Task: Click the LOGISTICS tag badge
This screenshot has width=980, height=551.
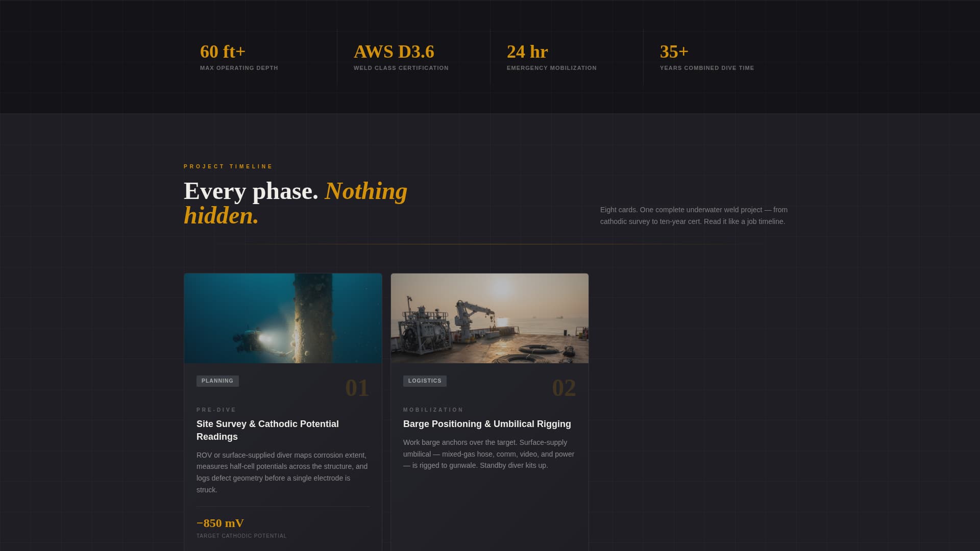Action: (425, 381)
